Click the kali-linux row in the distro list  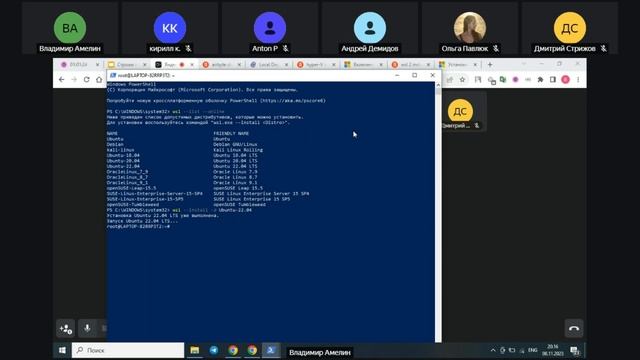coord(120,150)
